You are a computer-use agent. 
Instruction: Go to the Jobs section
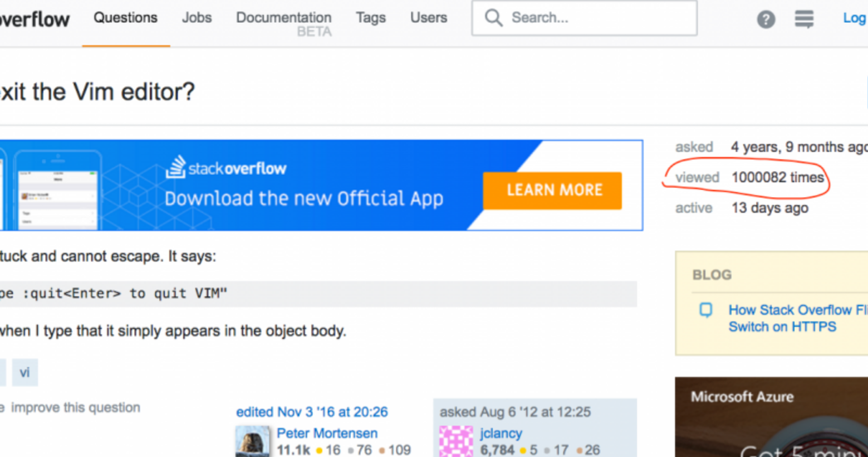tap(197, 18)
